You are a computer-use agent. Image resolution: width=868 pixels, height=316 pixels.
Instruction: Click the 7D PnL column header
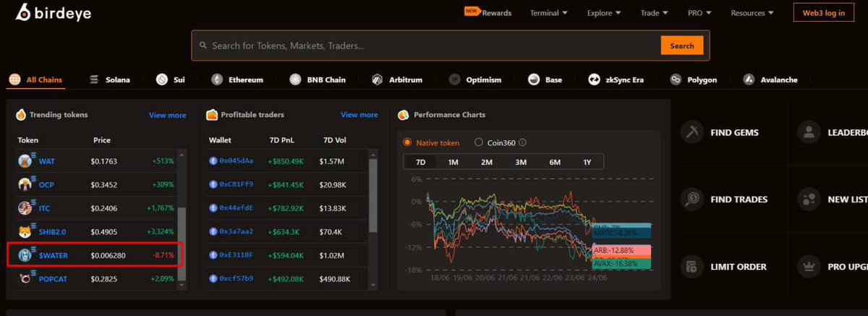(x=283, y=140)
